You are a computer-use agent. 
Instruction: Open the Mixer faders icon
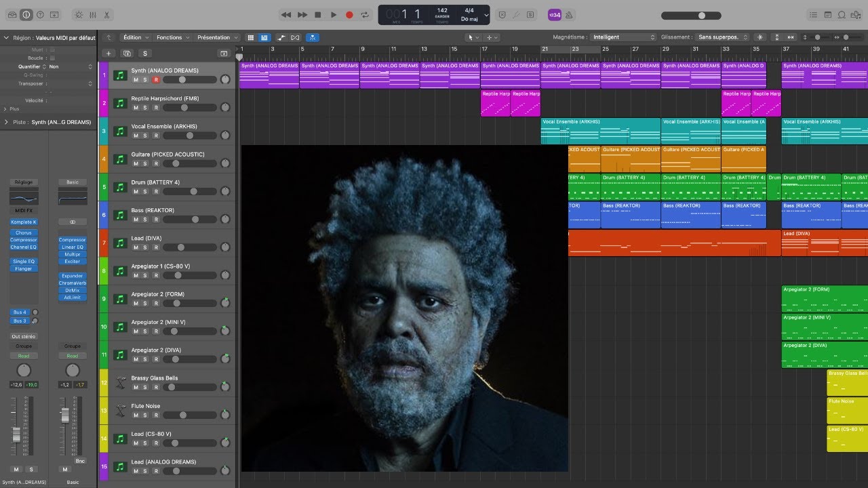[93, 14]
